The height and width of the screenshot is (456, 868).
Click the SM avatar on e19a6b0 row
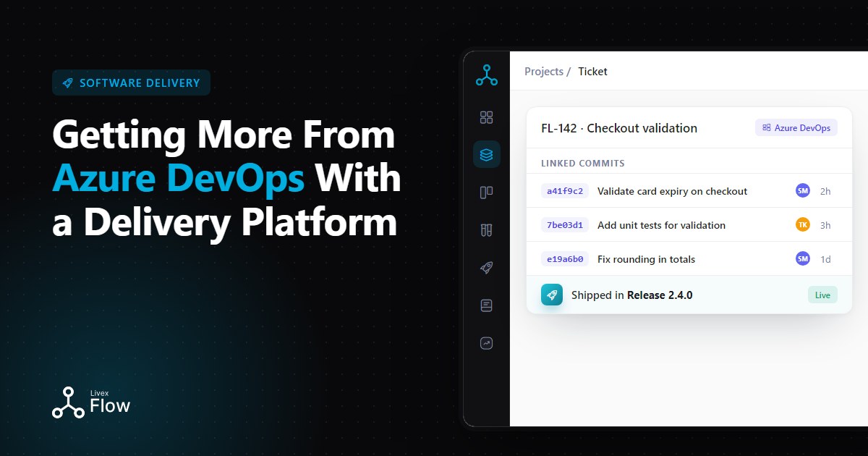[802, 259]
